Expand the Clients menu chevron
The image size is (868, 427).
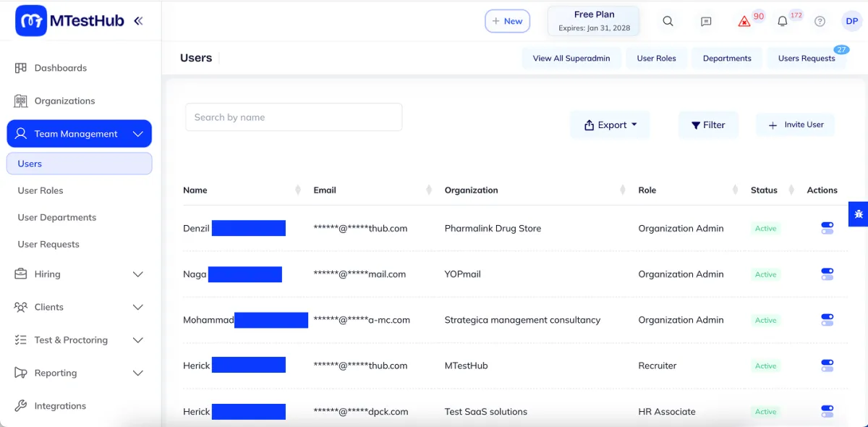coord(138,307)
